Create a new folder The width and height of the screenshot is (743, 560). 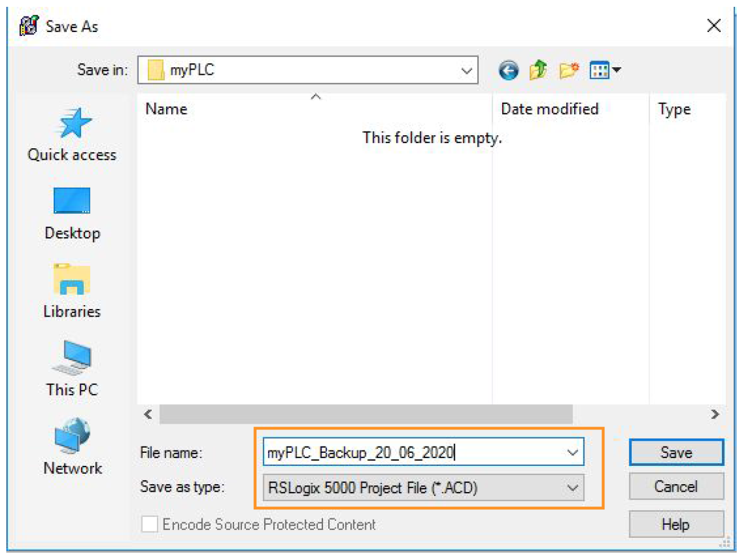[568, 70]
